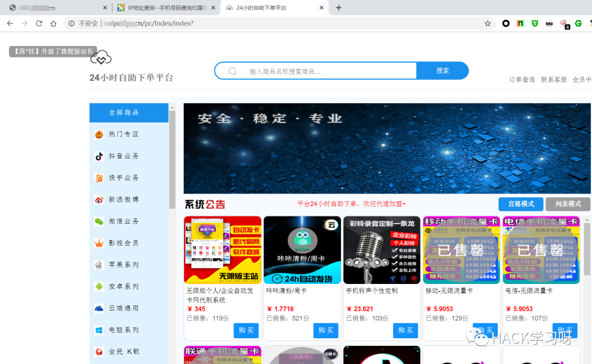Viewport: 592px width, 364px height.
Task: Switch to the first browser tab
Action: tap(56, 8)
